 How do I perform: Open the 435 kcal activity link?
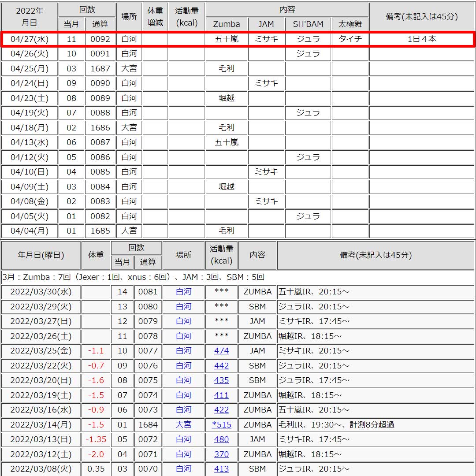tap(221, 380)
